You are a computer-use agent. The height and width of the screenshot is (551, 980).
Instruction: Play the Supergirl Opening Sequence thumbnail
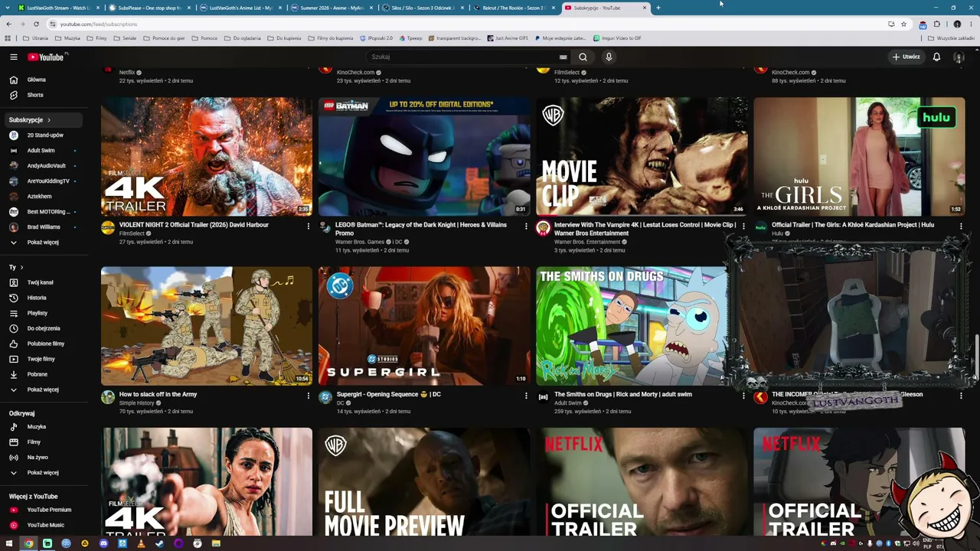(424, 326)
